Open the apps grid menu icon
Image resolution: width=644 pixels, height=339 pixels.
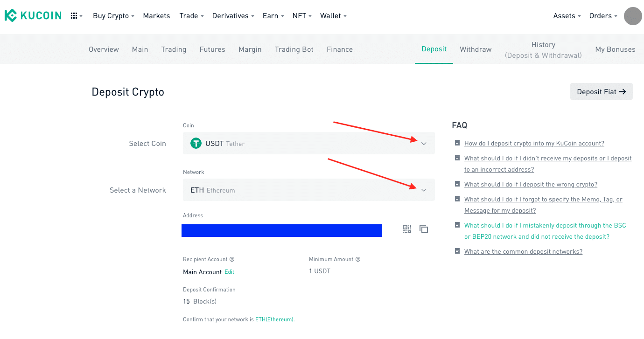74,16
